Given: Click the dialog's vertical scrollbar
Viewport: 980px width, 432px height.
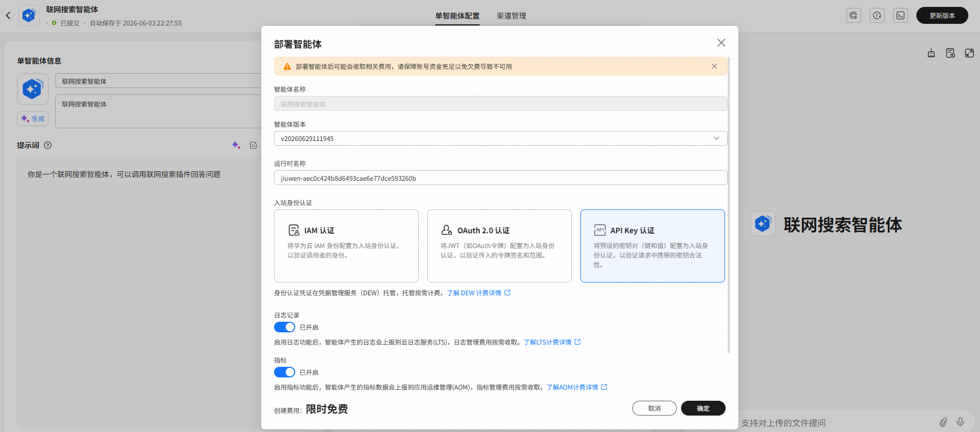Looking at the screenshot, I should point(729,205).
